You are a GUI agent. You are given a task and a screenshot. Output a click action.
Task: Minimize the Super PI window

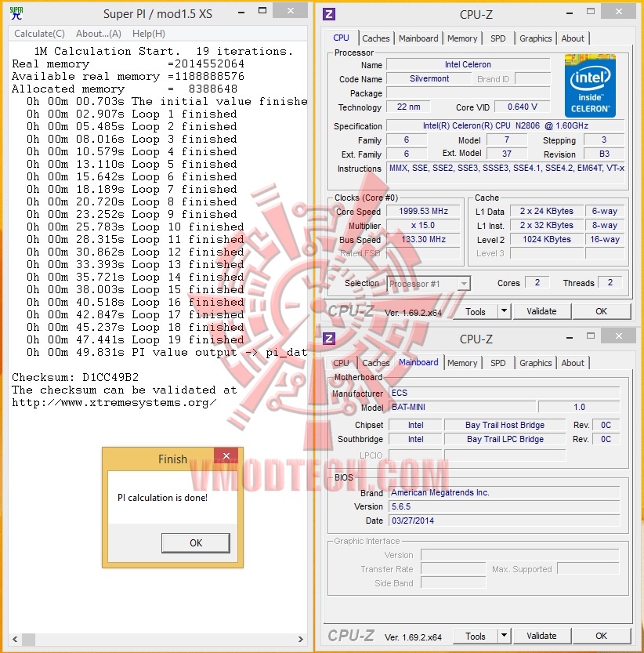coord(241,13)
